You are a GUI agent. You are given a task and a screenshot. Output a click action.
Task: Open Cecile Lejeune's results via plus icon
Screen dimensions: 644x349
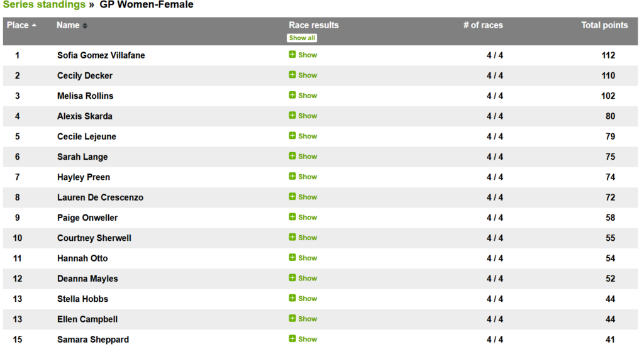coord(292,136)
